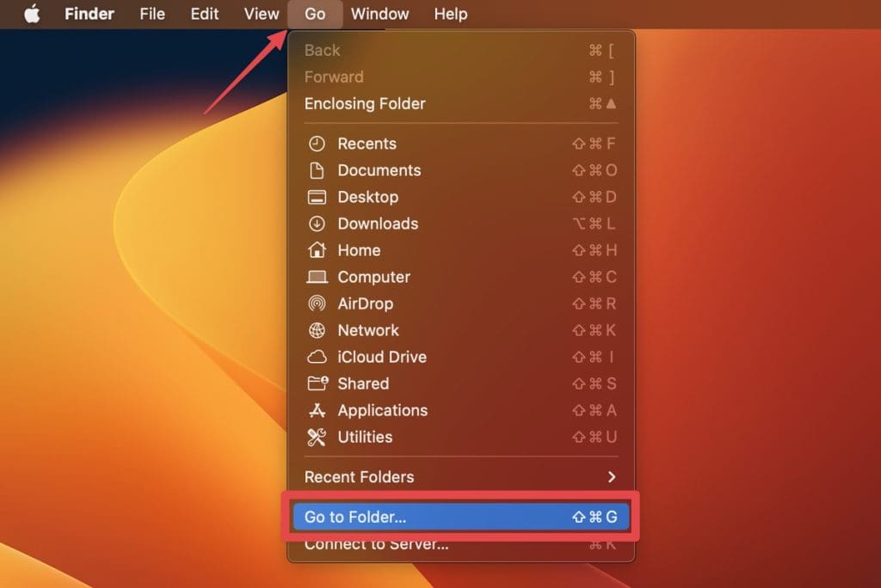
Task: Click the grayed Forward menu item
Action: coord(461,77)
